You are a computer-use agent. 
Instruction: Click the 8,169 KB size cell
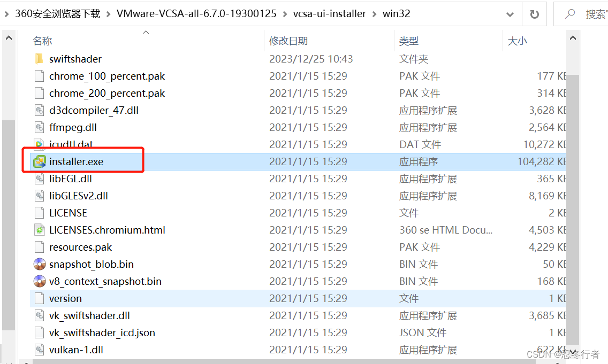tap(548, 196)
